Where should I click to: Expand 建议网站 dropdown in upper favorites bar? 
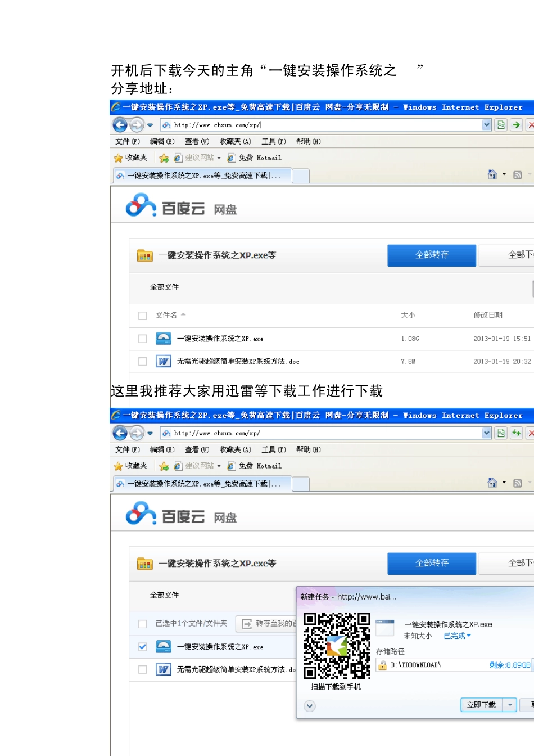219,158
